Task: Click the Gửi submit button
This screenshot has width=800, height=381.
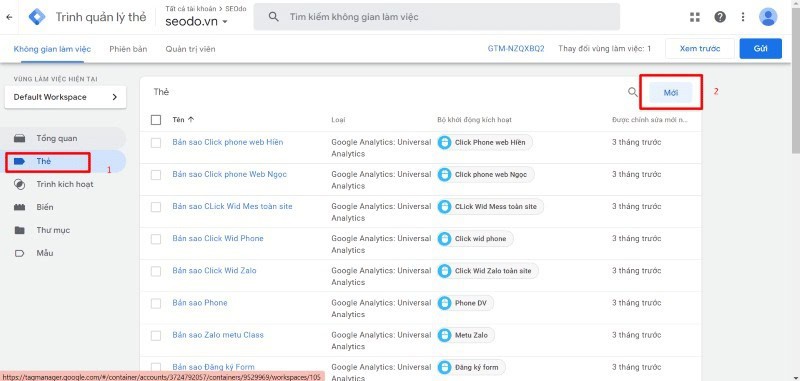Action: (x=761, y=48)
